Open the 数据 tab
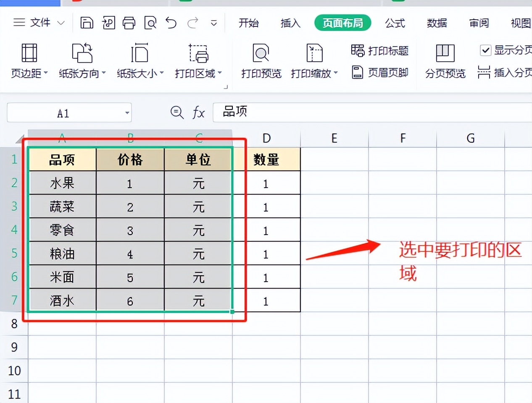Screen dimensions: 532x403 pyautogui.click(x=437, y=23)
